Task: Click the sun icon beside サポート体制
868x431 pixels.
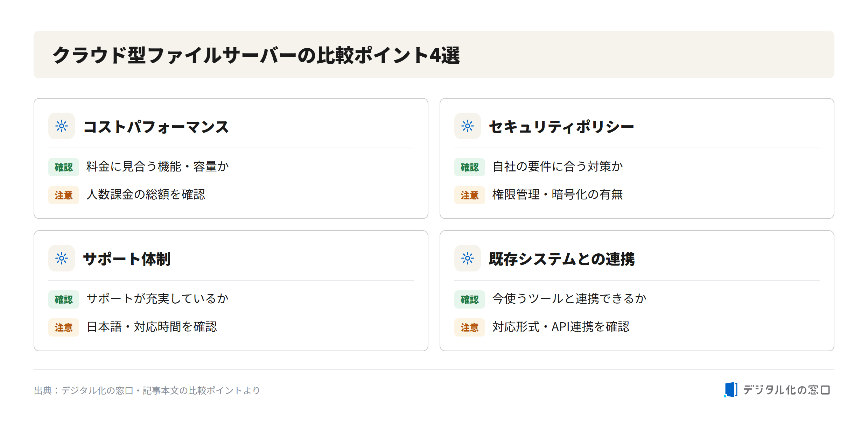Action: 62,258
